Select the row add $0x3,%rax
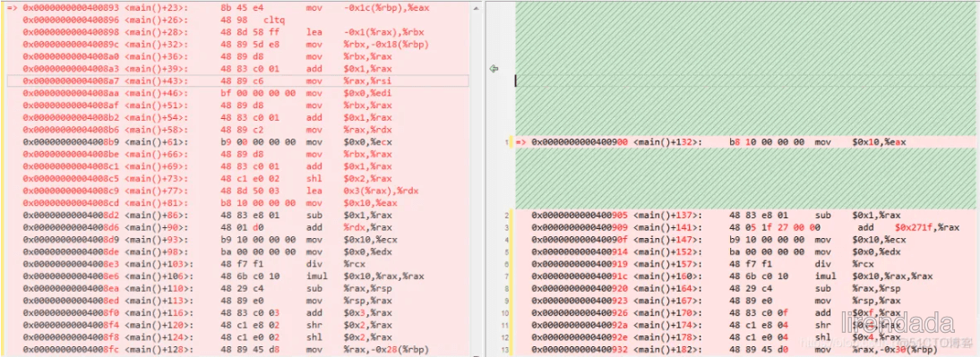Screen dimensions: 980x357 (x=237, y=312)
